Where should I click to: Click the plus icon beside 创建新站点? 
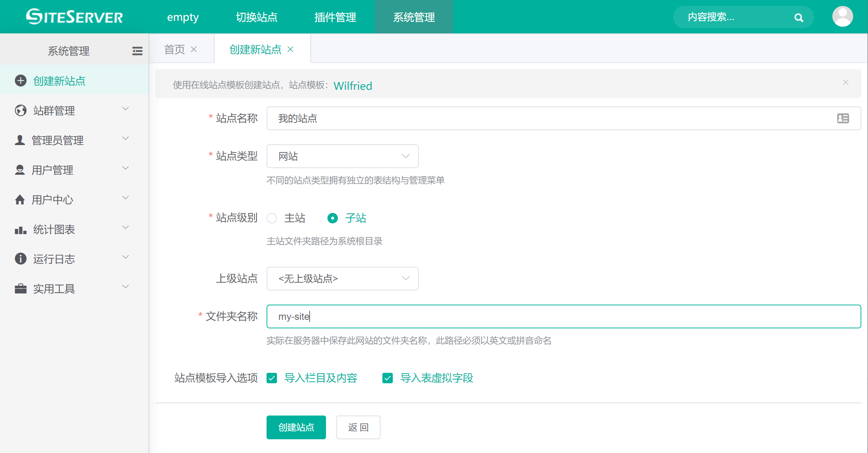(21, 81)
